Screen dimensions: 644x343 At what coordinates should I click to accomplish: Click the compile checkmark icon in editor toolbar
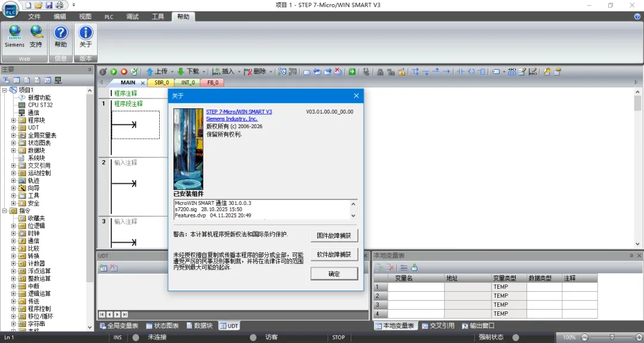tap(134, 71)
